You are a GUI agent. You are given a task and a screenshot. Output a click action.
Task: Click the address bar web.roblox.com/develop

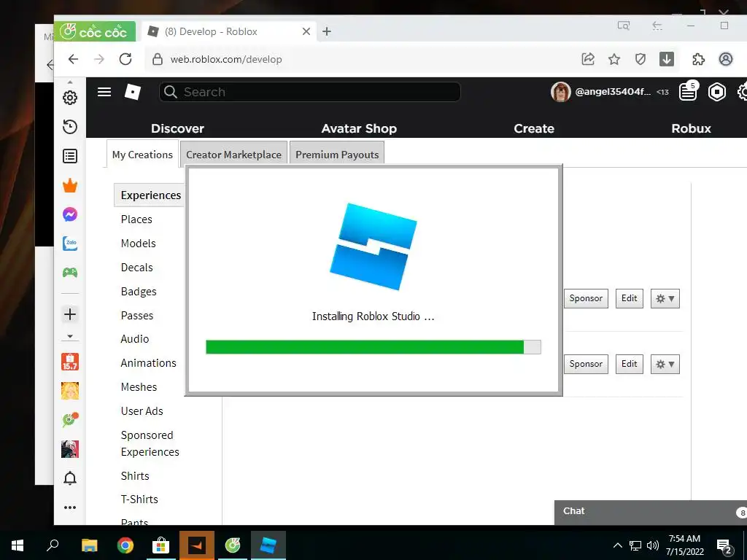pos(226,59)
